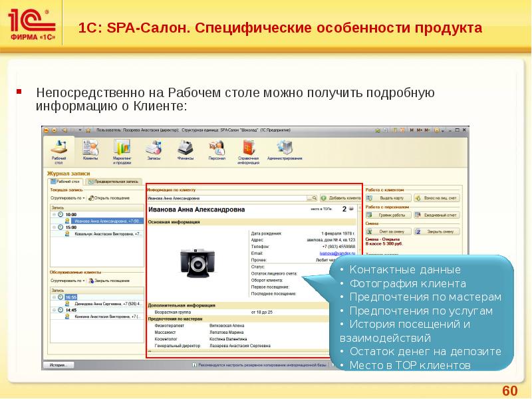Collapse the 16:55 record group
Screen dimensions: 532x399
[54, 297]
